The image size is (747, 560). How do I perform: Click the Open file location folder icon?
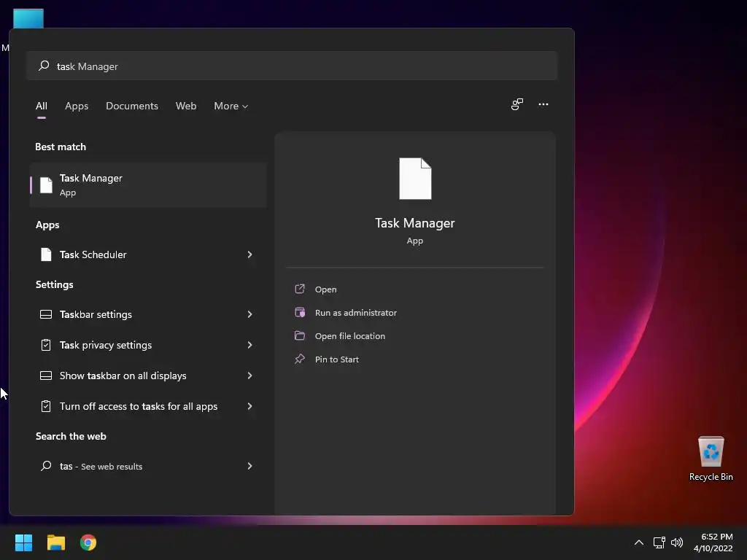300,335
